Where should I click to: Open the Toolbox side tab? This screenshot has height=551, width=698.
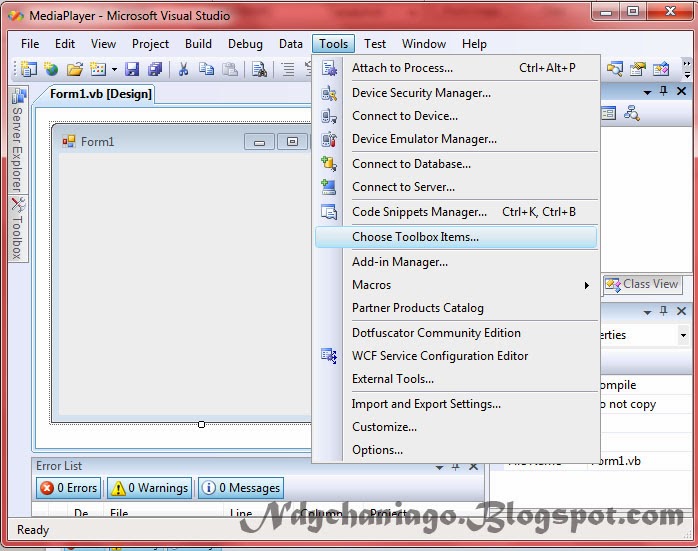[x=17, y=229]
